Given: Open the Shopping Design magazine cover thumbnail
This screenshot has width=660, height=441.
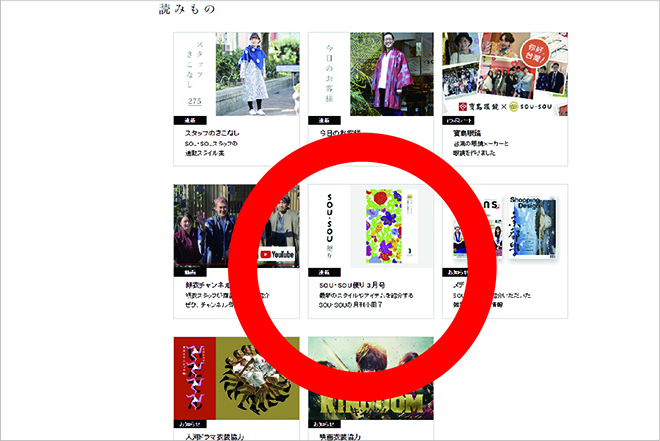Looking at the screenshot, I should pos(533,227).
